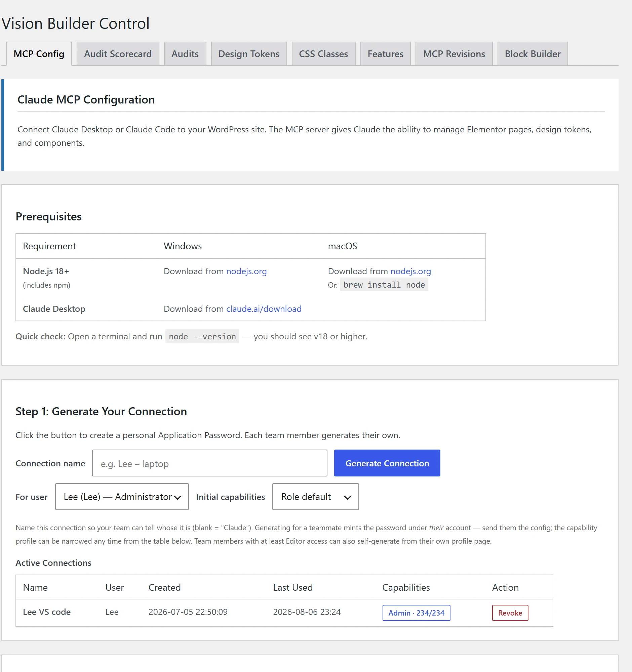This screenshot has height=672, width=632.
Task: Click the 'Step 1: Generate Your Connection' heading
Action: tap(101, 411)
